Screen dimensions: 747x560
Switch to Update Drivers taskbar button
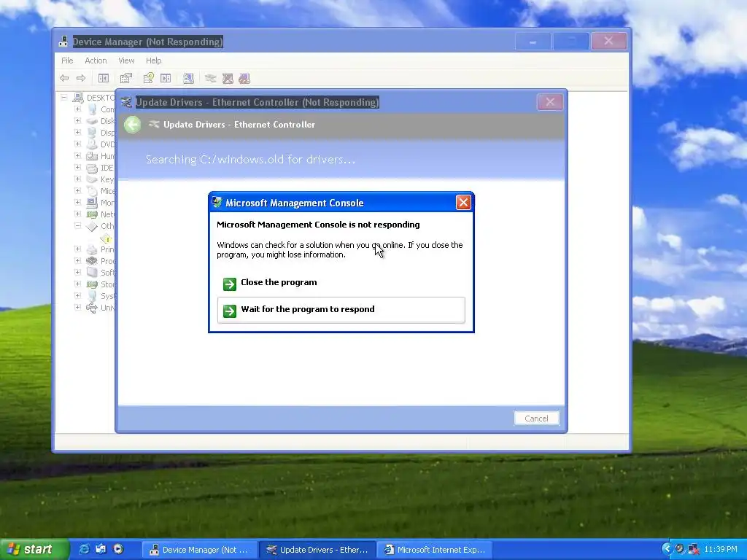317,550
